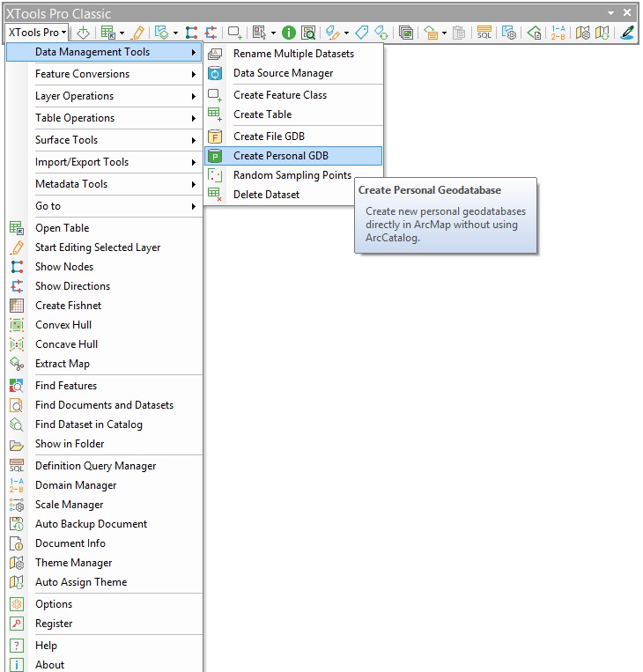This screenshot has width=643, height=672.
Task: Expand the arrow beside the tag pencil icon
Action: [x=346, y=33]
